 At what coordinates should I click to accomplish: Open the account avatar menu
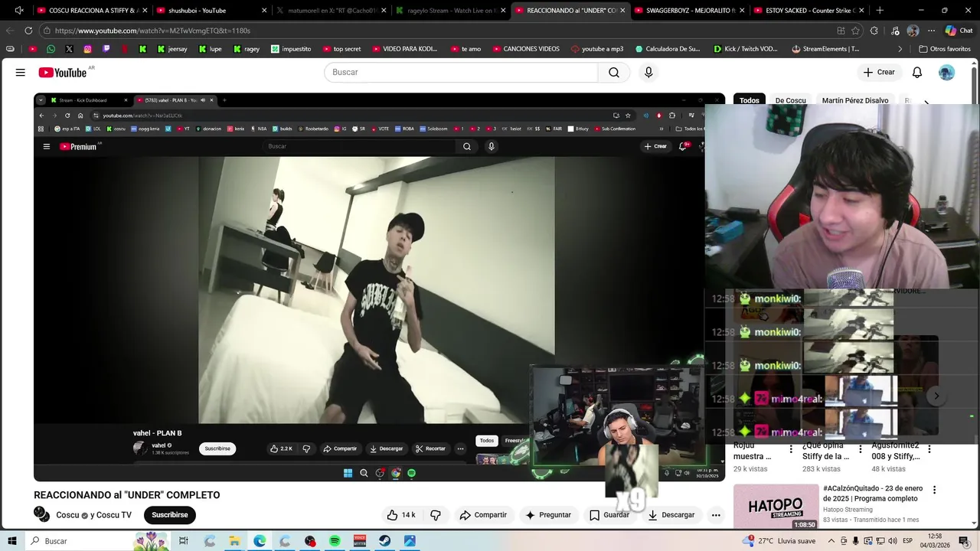[x=946, y=73]
